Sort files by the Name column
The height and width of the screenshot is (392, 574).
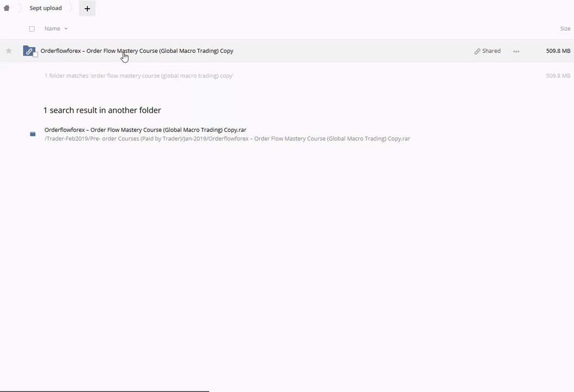52,29
